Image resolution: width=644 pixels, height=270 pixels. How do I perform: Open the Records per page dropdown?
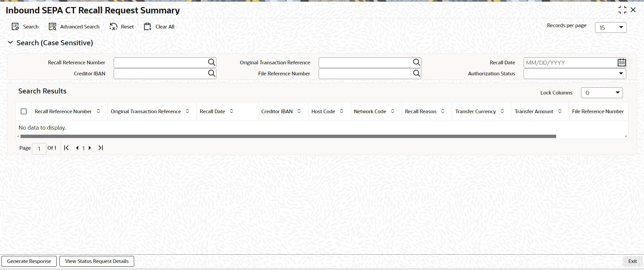coord(610,27)
